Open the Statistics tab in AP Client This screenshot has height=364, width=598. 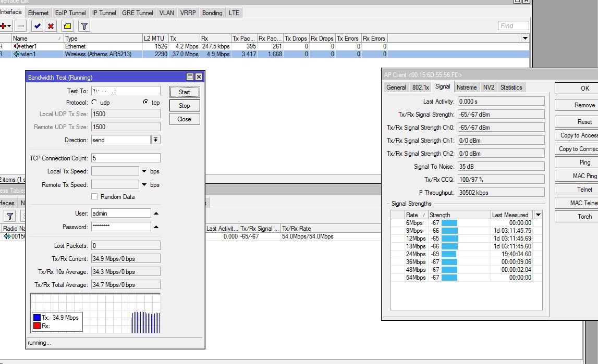tap(511, 87)
